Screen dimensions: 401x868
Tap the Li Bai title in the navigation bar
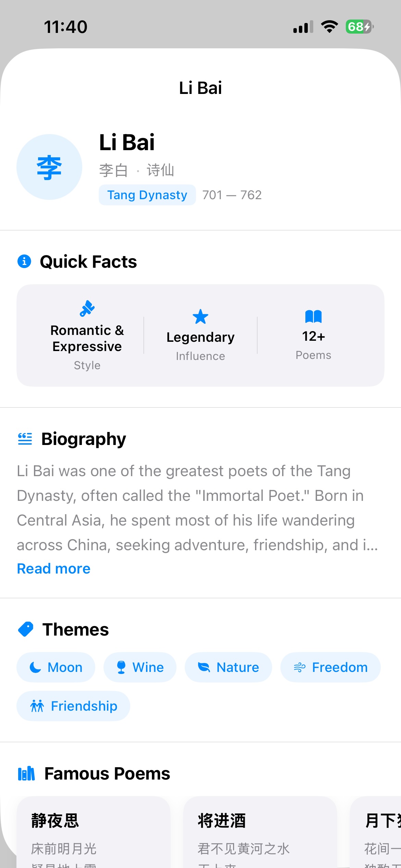(x=200, y=88)
